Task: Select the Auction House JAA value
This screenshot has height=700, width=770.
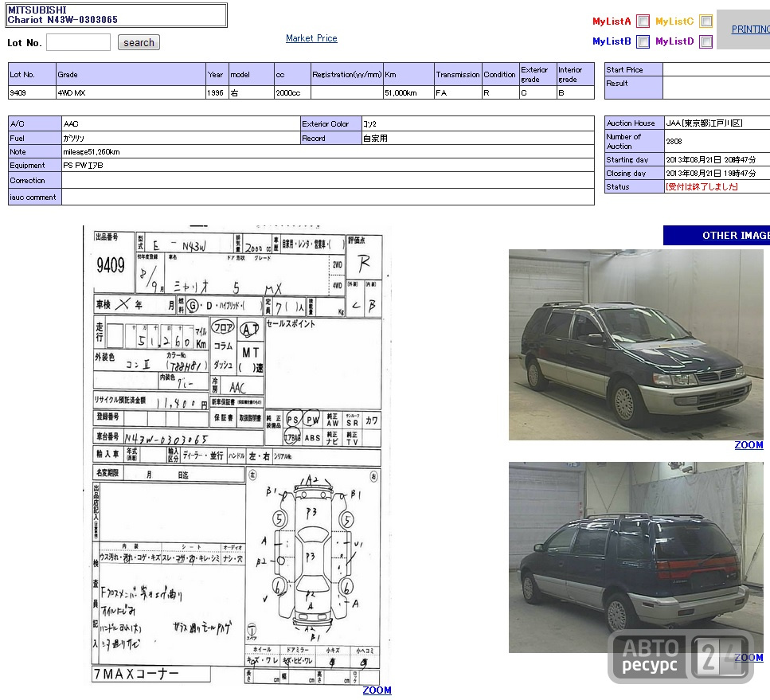Action: click(704, 123)
